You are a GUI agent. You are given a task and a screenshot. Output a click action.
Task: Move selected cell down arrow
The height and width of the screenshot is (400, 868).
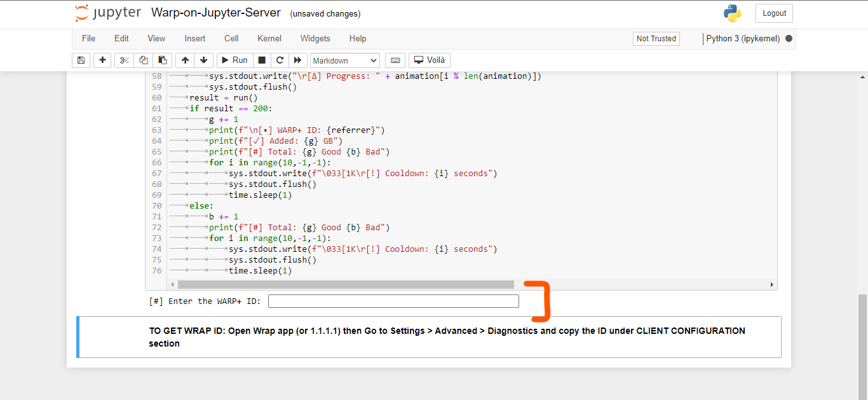point(203,60)
